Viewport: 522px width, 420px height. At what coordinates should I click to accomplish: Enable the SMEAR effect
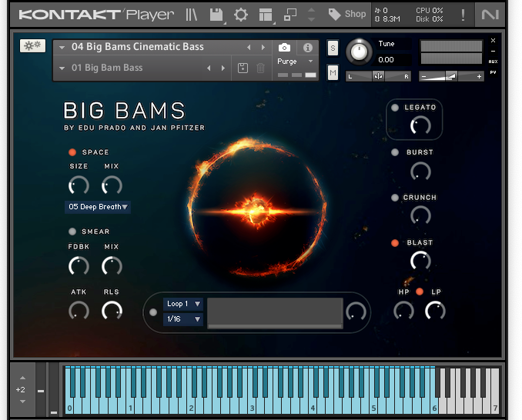click(x=72, y=232)
